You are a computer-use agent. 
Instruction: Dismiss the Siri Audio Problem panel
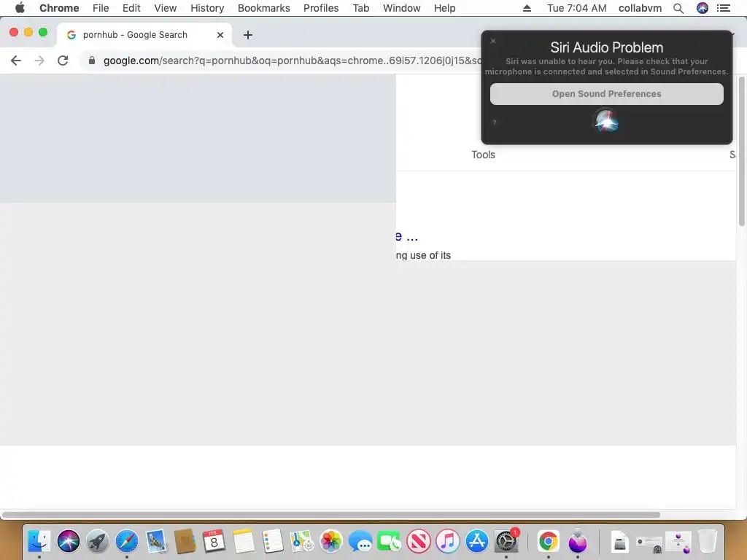coord(493,41)
